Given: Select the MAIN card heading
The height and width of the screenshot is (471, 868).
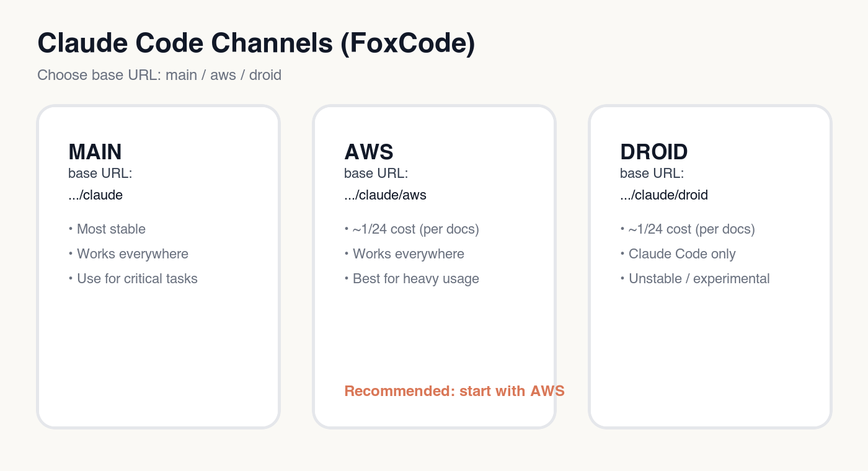Looking at the screenshot, I should (x=95, y=152).
